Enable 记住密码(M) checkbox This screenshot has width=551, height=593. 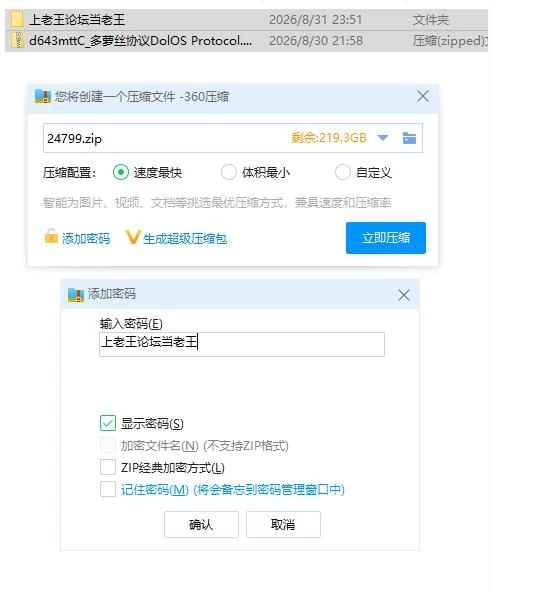click(x=108, y=489)
